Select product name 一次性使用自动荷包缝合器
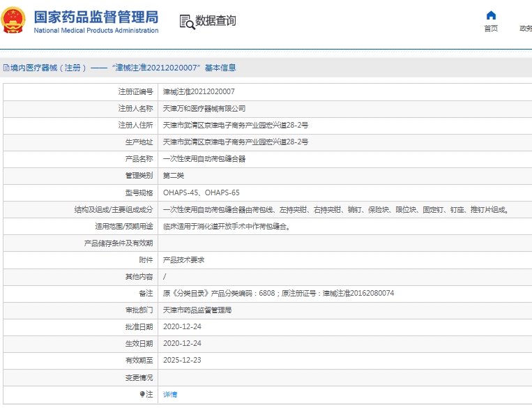The height and width of the screenshot is (408, 532). [204, 159]
